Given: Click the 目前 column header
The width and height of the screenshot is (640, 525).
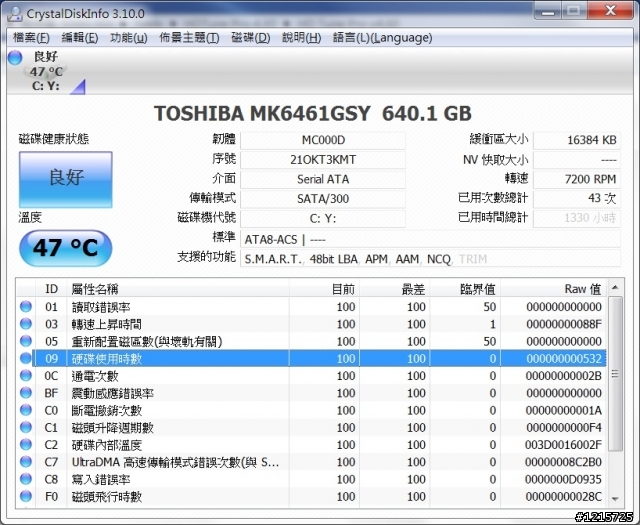Looking at the screenshot, I should pos(324,289).
